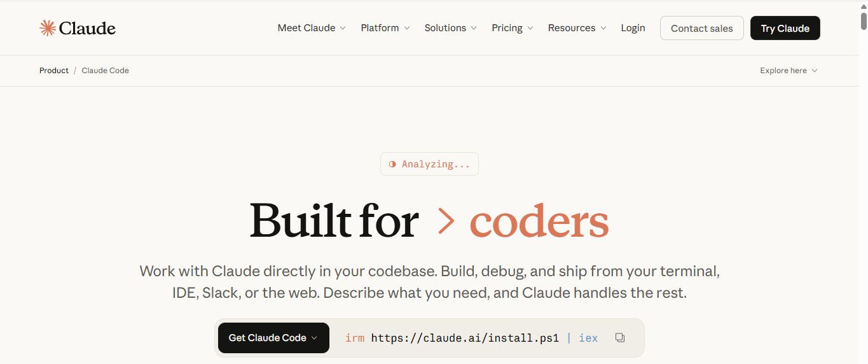868x364 pixels.
Task: Click the Claude logo in the header
Action: (78, 28)
